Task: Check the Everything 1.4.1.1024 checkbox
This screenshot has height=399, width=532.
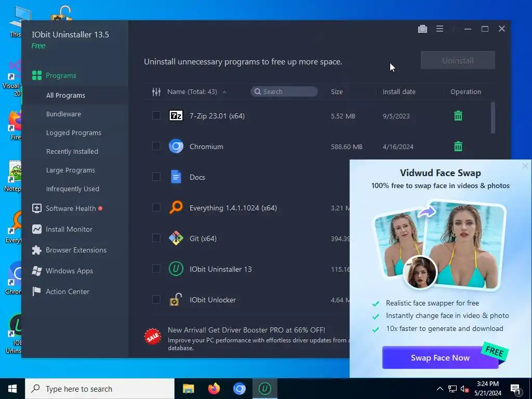Action: click(156, 207)
